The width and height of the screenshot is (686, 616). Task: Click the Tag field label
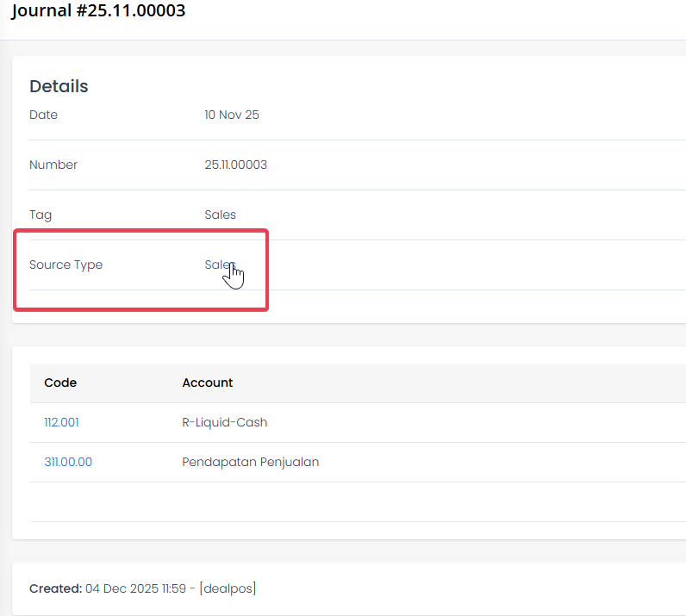(x=41, y=215)
